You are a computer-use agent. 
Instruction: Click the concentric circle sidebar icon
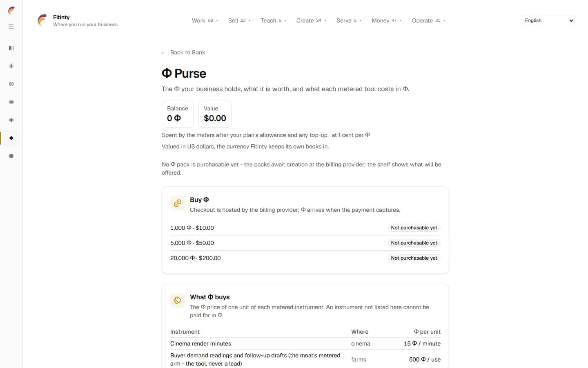[x=11, y=102]
